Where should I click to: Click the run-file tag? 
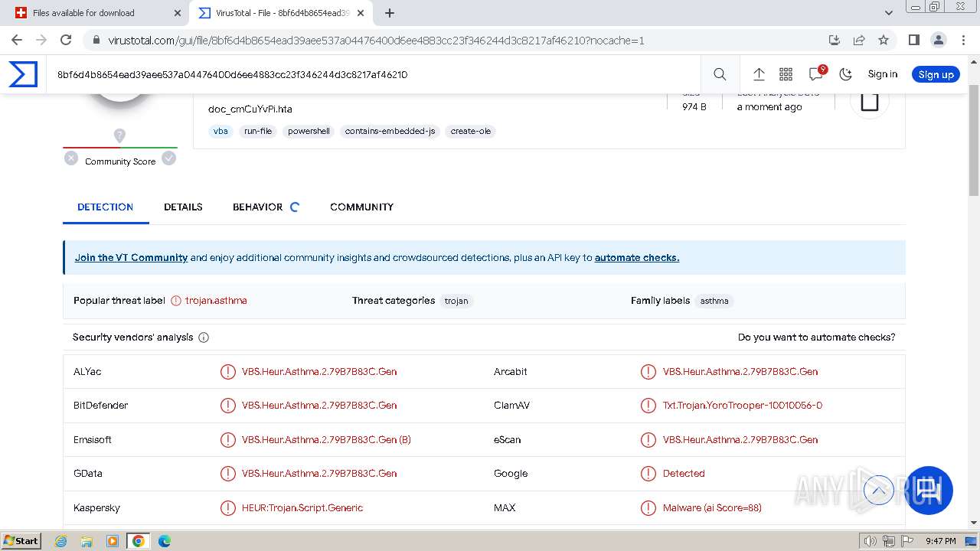[258, 131]
